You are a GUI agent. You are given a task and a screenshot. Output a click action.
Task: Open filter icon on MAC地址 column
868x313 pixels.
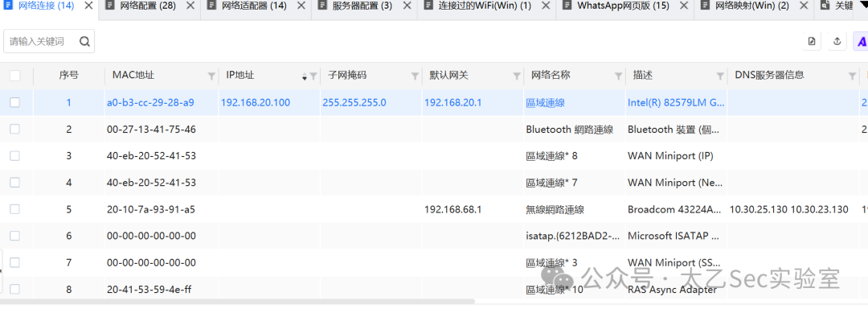[211, 76]
